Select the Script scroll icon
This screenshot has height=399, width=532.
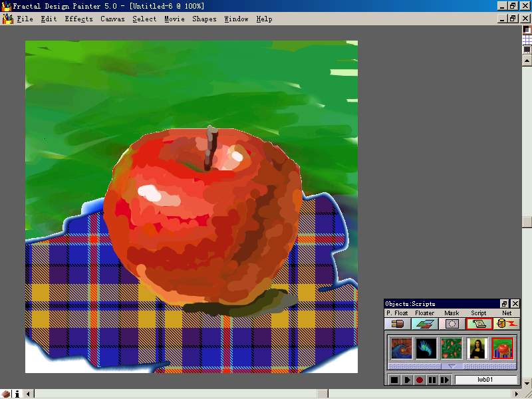pos(479,324)
